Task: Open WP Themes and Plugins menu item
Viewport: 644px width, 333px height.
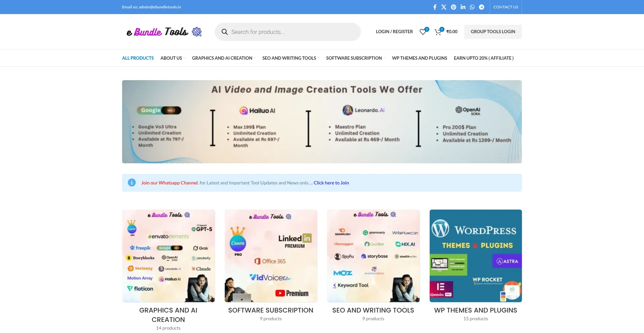Action: 419,58
